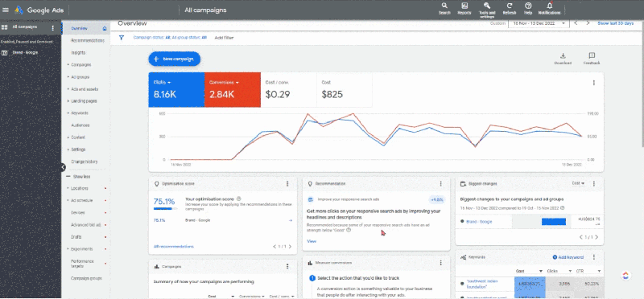Go to next date range arrow
644x299 pixels.
(x=588, y=23)
